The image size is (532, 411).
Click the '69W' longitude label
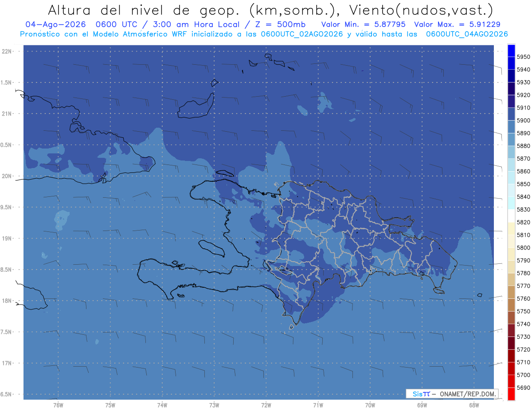(x=422, y=405)
